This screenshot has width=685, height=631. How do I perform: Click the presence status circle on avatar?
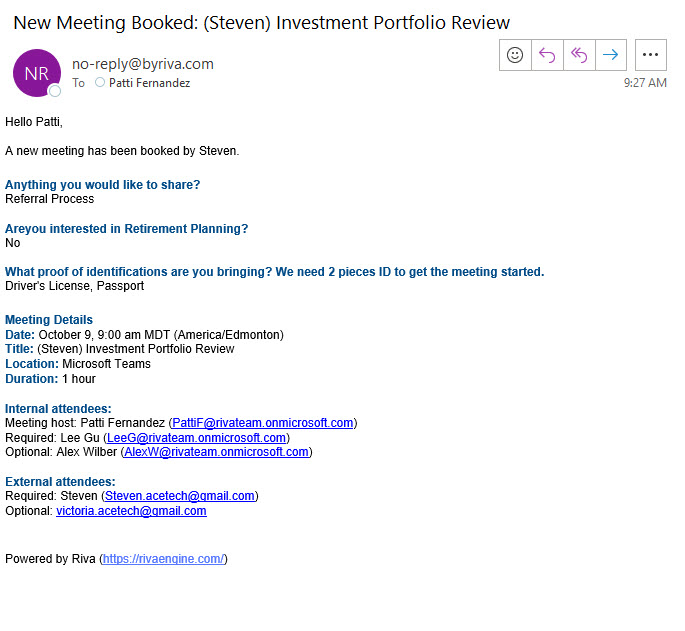(55, 91)
